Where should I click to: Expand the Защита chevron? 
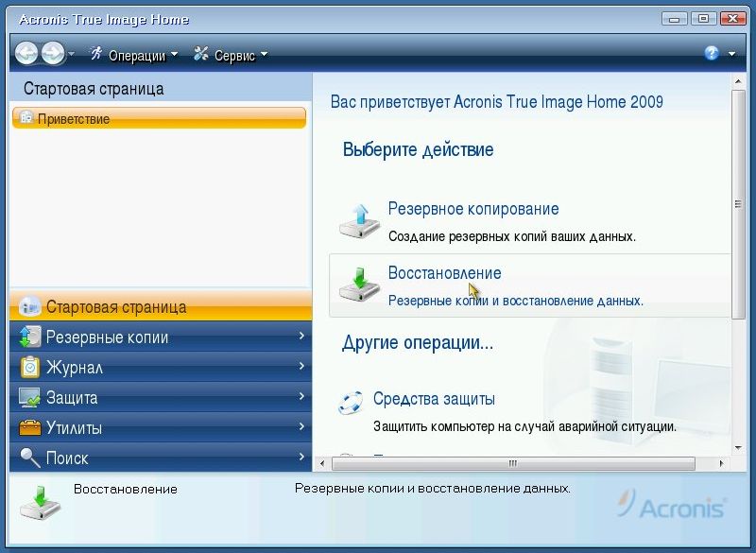click(301, 396)
